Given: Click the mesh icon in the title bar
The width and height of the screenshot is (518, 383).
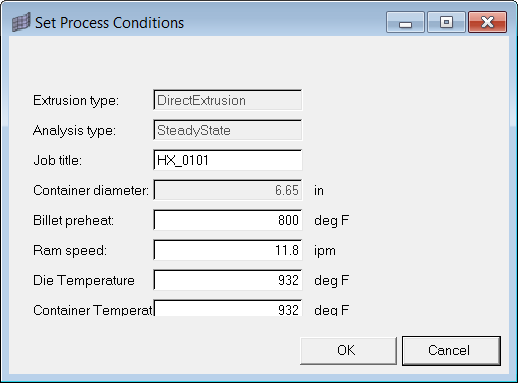Looking at the screenshot, I should pyautogui.click(x=21, y=22).
